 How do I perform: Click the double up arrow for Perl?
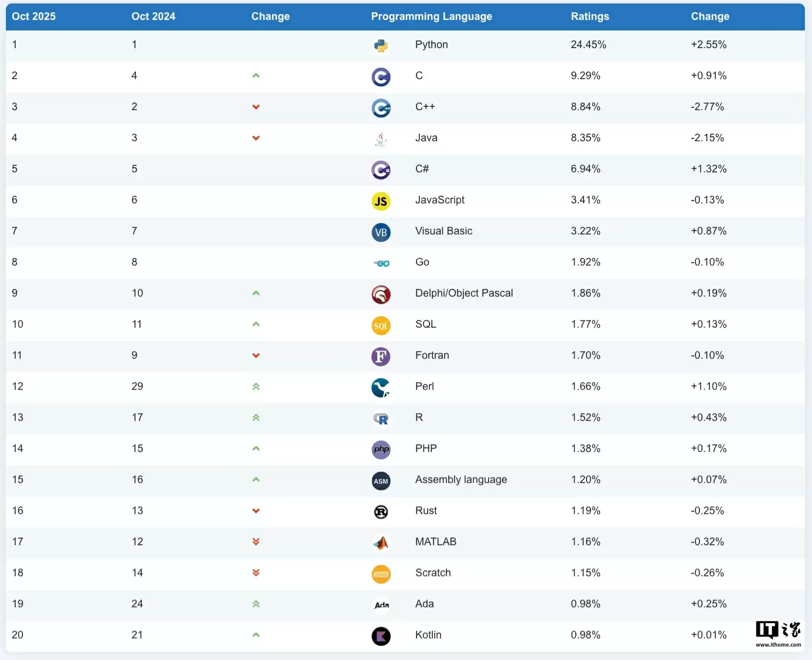(x=256, y=386)
